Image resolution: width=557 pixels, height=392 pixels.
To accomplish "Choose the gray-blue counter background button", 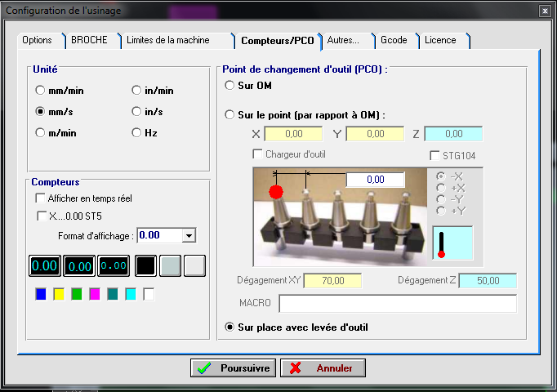I will (170, 265).
